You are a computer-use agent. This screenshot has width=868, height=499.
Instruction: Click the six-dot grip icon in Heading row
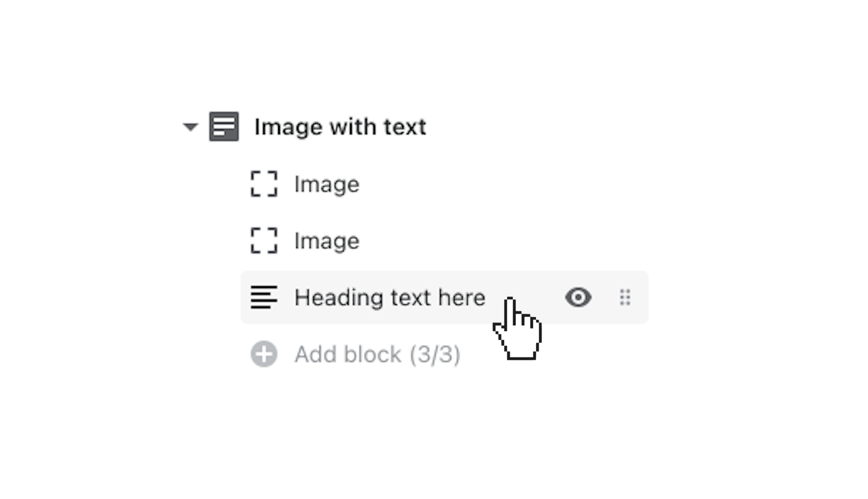coord(625,297)
